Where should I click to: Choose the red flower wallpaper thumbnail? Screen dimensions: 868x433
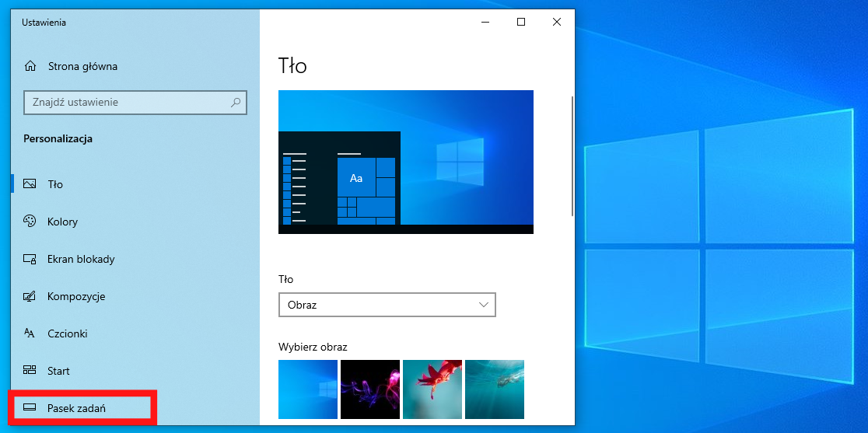[x=432, y=389]
